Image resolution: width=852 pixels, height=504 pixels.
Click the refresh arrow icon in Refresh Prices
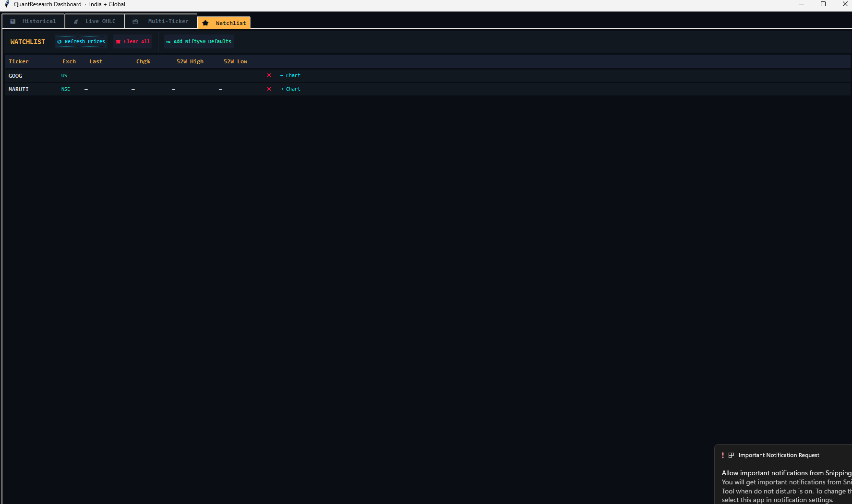coord(60,41)
